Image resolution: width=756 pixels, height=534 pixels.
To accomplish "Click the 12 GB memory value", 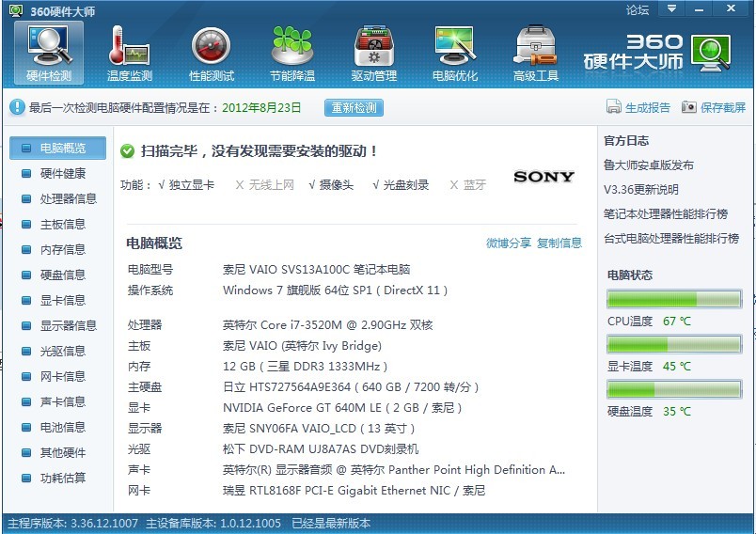I will (306, 367).
